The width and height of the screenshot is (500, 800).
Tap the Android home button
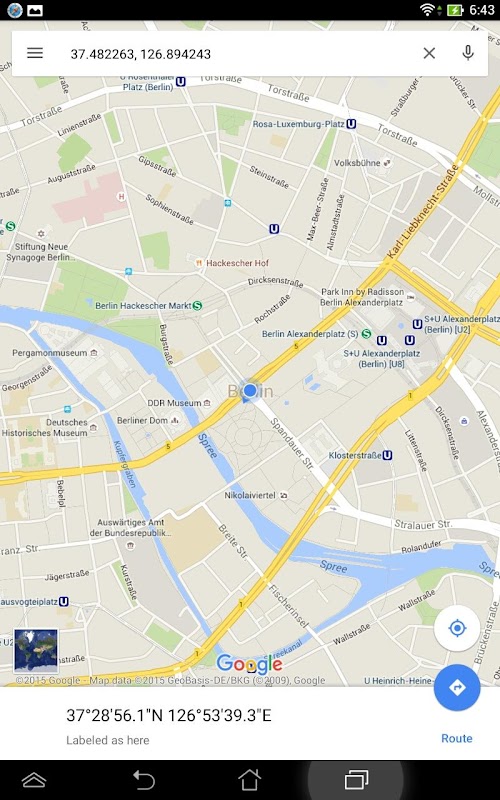(249, 780)
